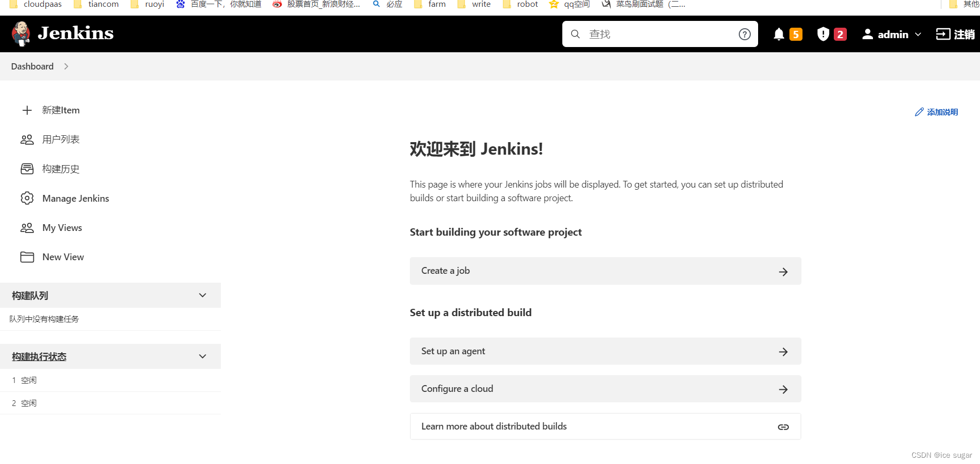Collapse the 构建队列 panel chevron
980x464 pixels.
(x=203, y=295)
